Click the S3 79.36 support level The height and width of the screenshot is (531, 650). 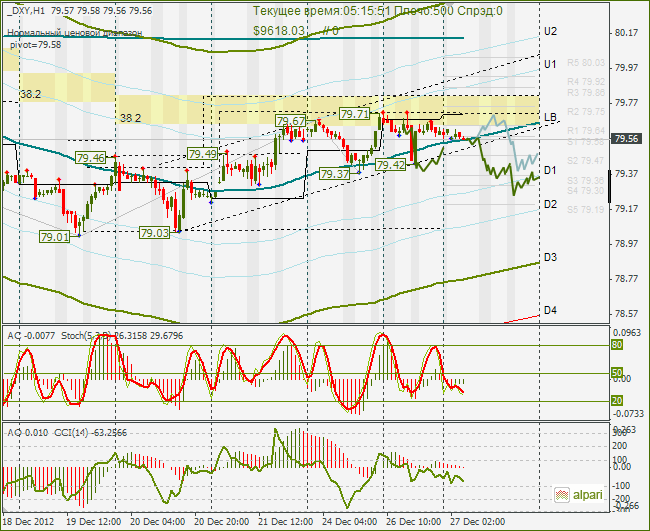pyautogui.click(x=586, y=180)
